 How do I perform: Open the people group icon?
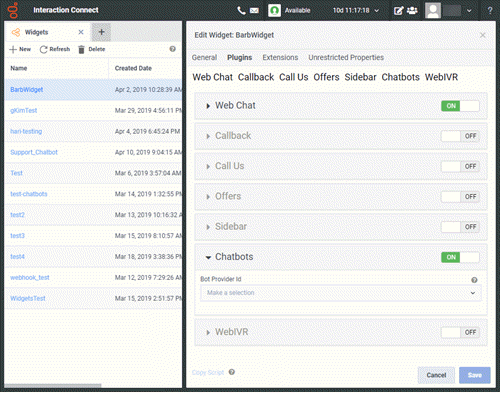(x=412, y=11)
